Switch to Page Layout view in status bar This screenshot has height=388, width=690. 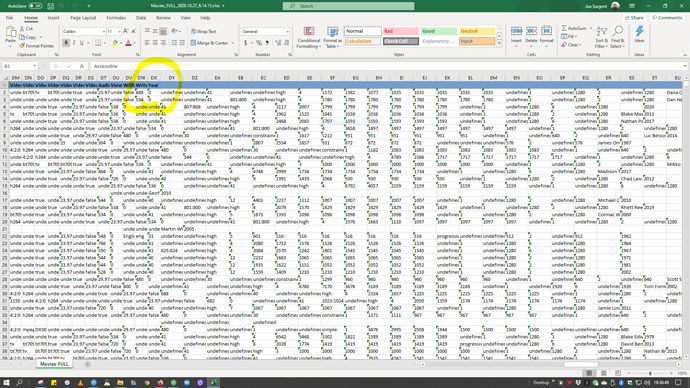coord(603,373)
